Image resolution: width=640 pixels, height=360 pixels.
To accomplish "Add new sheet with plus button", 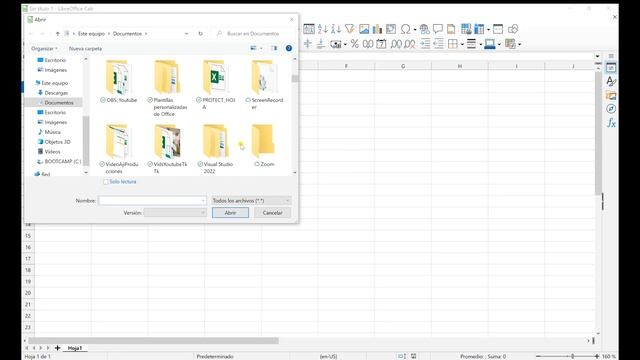I will pos(58,348).
